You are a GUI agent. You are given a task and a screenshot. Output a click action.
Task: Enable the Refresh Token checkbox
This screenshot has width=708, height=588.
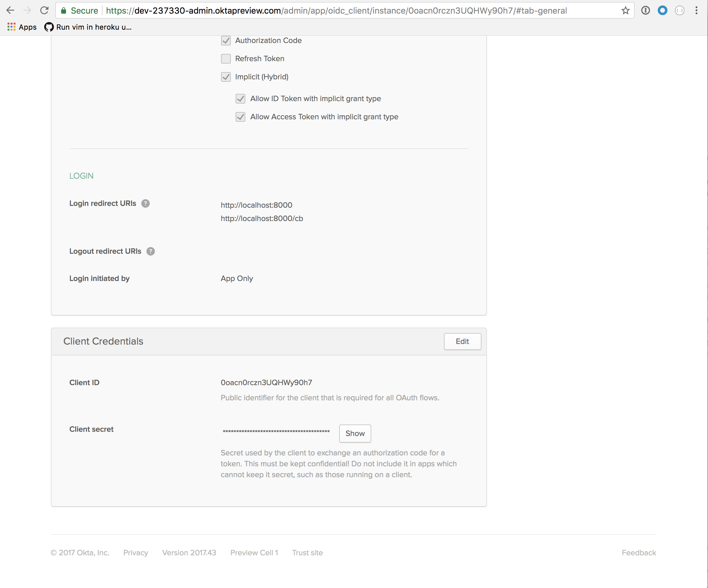(x=226, y=59)
